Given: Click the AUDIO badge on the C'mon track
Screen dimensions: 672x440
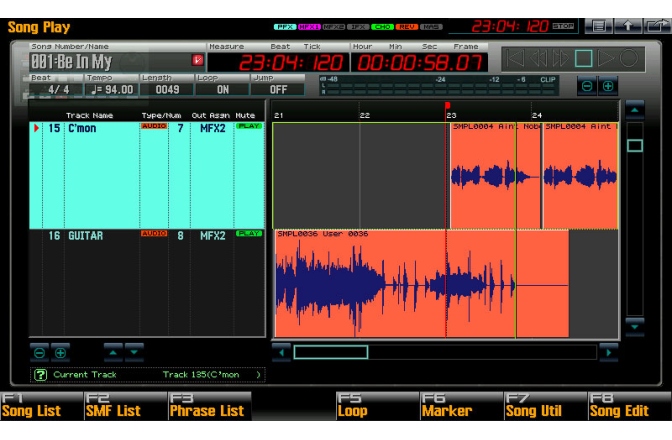Looking at the screenshot, I should coord(153,126).
